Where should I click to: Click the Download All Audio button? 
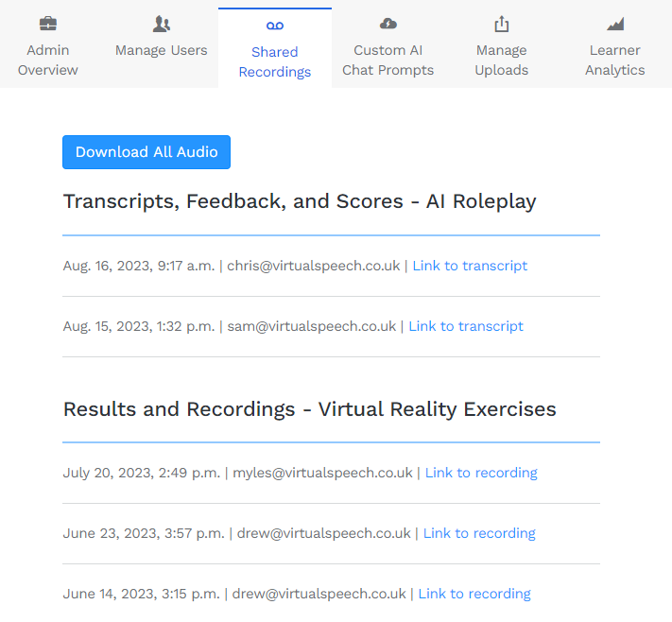(146, 152)
